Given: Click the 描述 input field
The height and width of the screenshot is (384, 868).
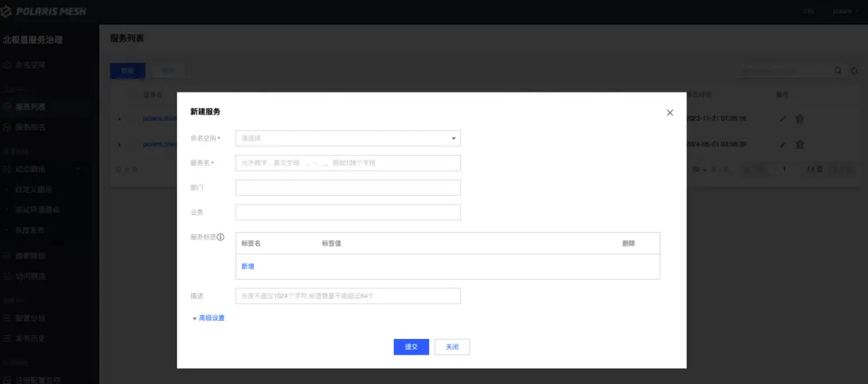Looking at the screenshot, I should (x=348, y=296).
